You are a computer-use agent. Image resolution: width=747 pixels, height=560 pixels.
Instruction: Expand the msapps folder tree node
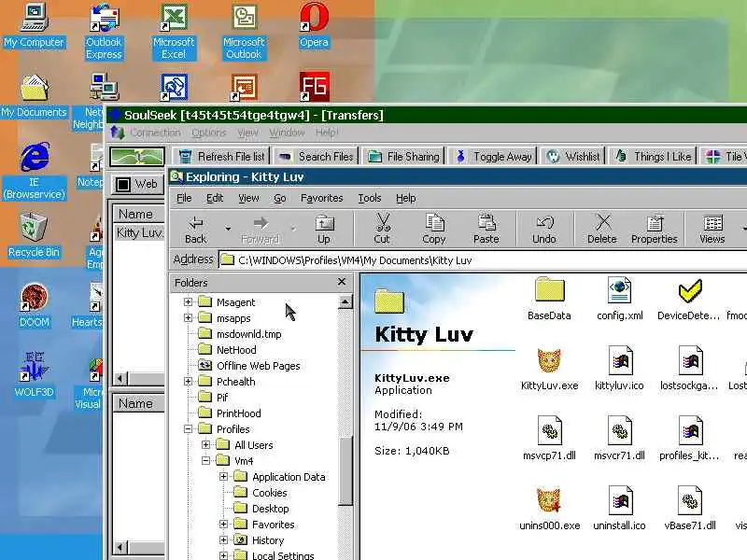pyautogui.click(x=189, y=317)
